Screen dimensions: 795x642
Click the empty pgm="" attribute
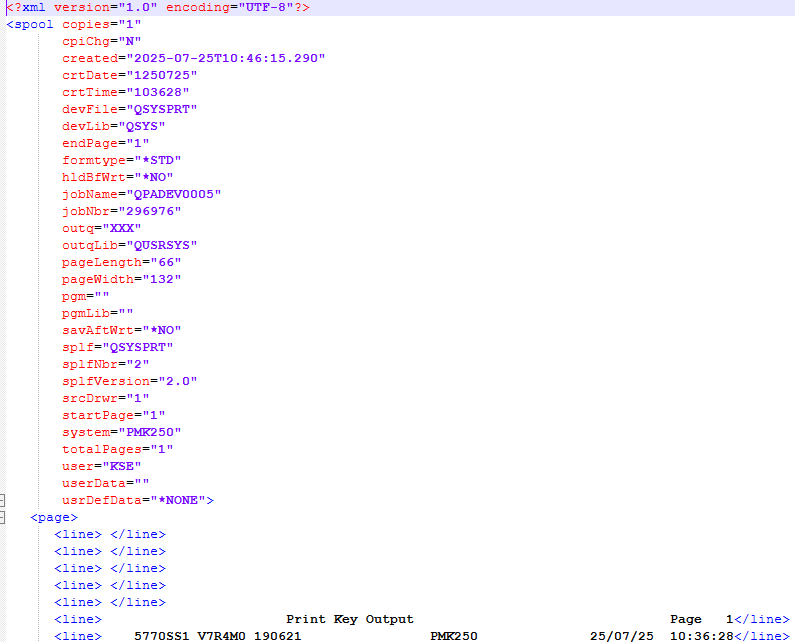click(x=85, y=296)
